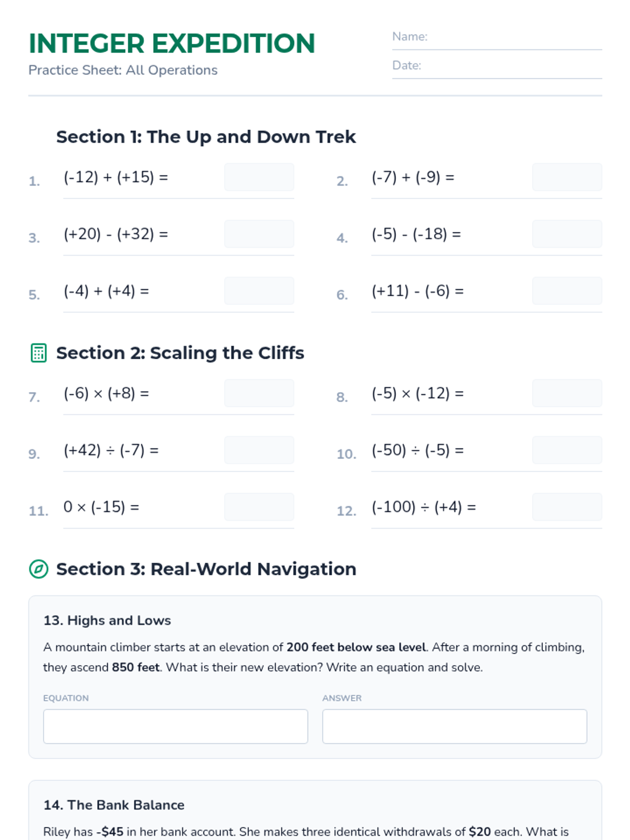Viewport: 630px width, 840px height.
Task: Select answer box for (-12) + (+15)
Action: pyautogui.click(x=259, y=177)
